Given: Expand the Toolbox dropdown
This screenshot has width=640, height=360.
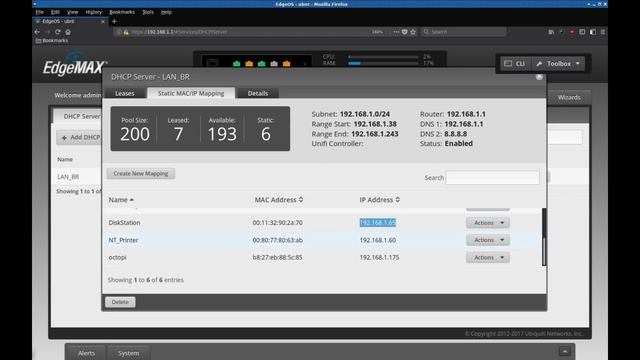Looking at the screenshot, I should [559, 64].
